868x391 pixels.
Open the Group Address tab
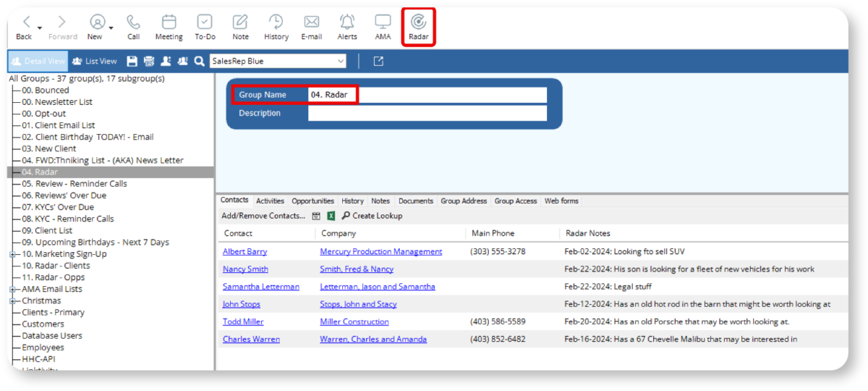464,201
